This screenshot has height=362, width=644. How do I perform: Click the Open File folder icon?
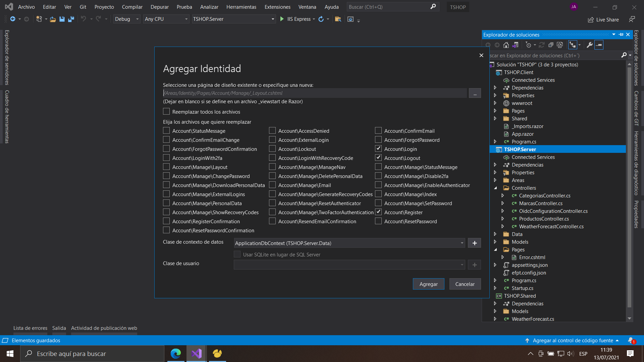(x=53, y=19)
